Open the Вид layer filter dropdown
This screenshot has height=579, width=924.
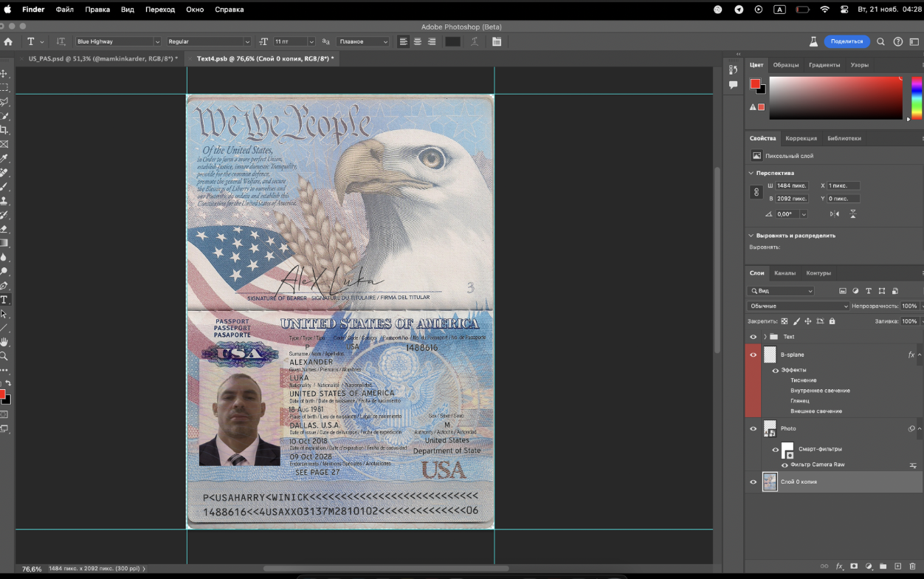(x=781, y=291)
